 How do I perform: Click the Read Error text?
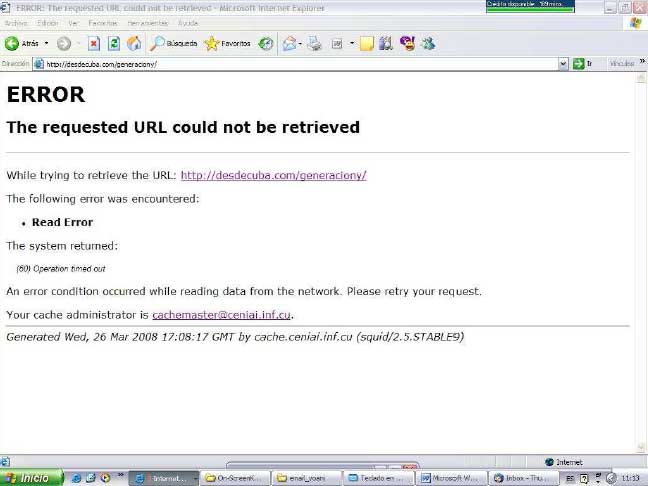tap(62, 222)
